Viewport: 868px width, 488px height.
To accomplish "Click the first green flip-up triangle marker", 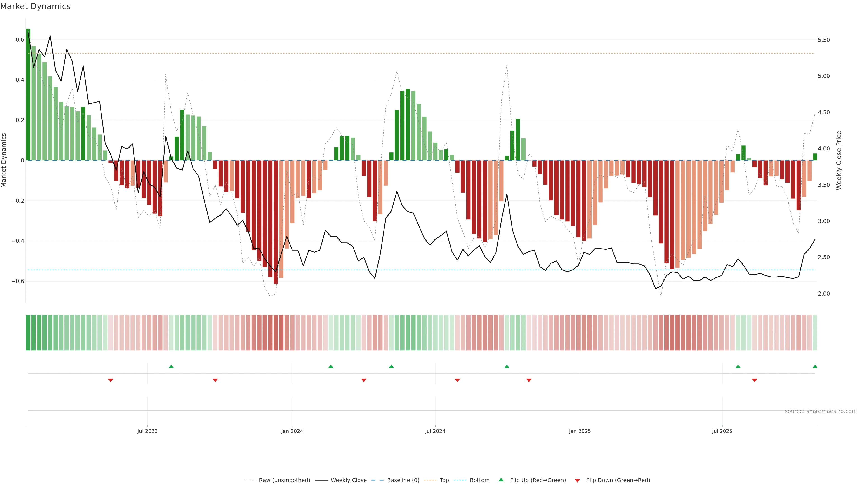I will tap(171, 366).
